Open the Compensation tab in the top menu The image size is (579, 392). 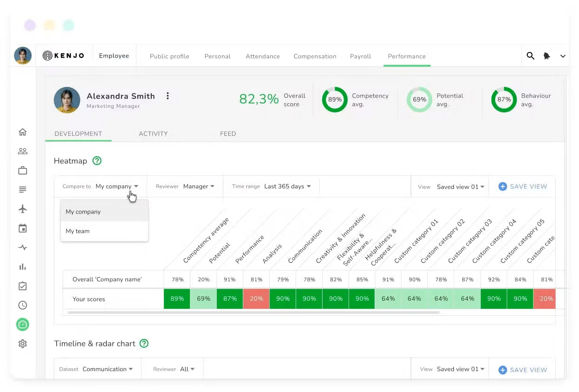(315, 56)
